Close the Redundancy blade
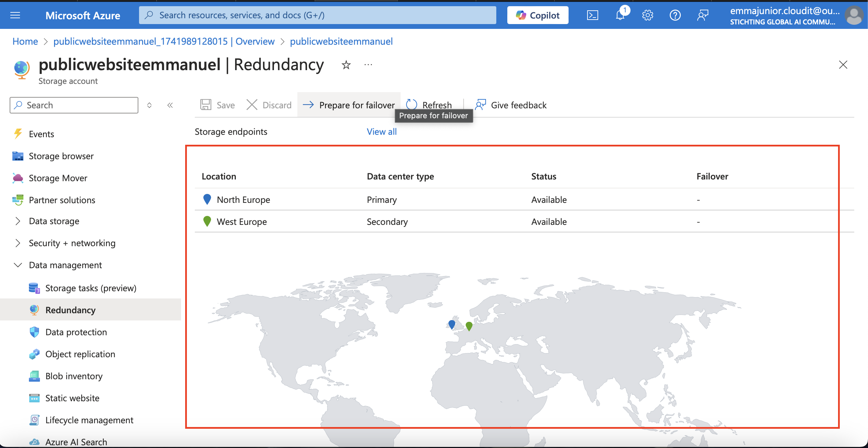Screen dimensions: 868x448 point(843,65)
